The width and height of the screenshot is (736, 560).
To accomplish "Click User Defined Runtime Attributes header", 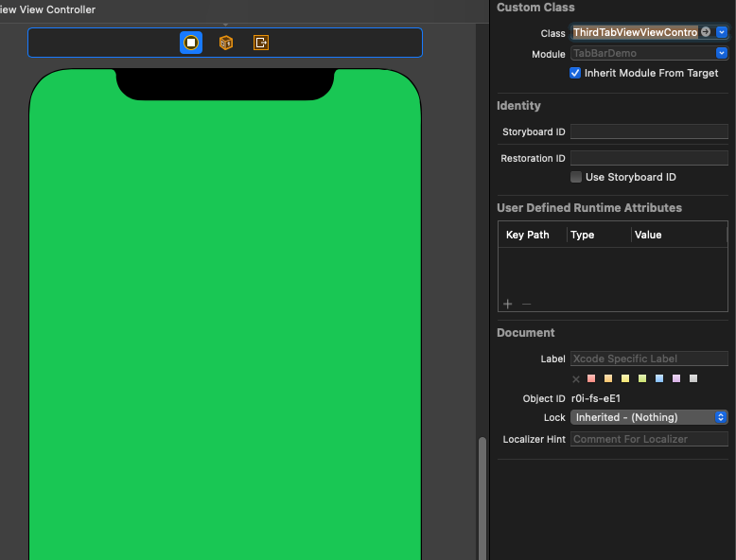I will (x=589, y=207).
